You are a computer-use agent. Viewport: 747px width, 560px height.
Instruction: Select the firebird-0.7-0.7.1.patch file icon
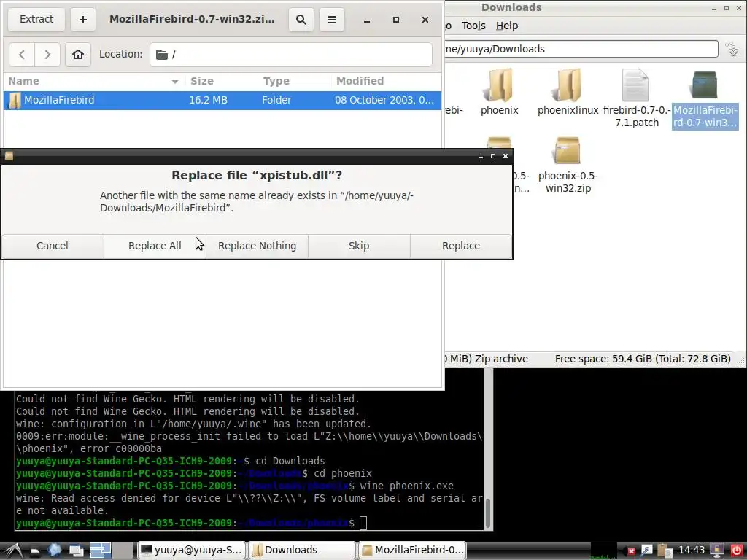[x=635, y=86]
